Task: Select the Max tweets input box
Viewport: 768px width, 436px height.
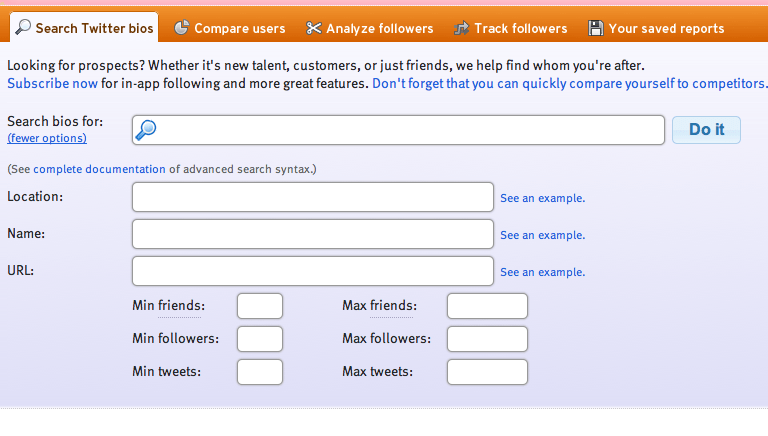Action: [x=487, y=372]
